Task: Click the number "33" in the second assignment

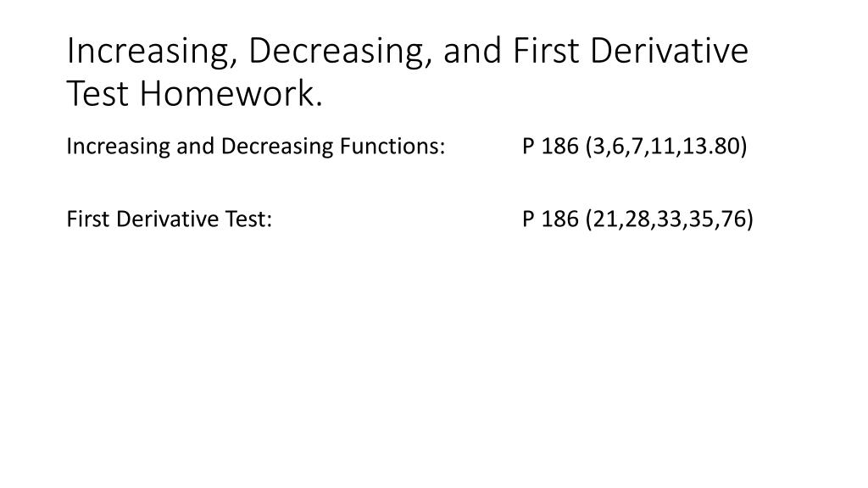Action: point(670,219)
